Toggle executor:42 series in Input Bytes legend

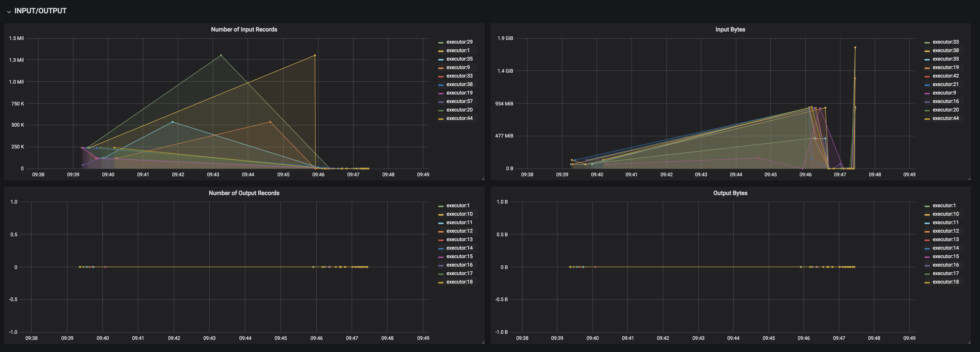945,76
